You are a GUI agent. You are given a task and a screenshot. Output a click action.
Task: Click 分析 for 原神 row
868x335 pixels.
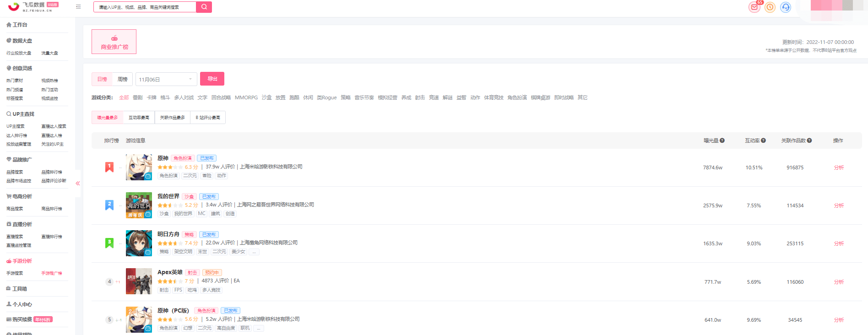(839, 167)
